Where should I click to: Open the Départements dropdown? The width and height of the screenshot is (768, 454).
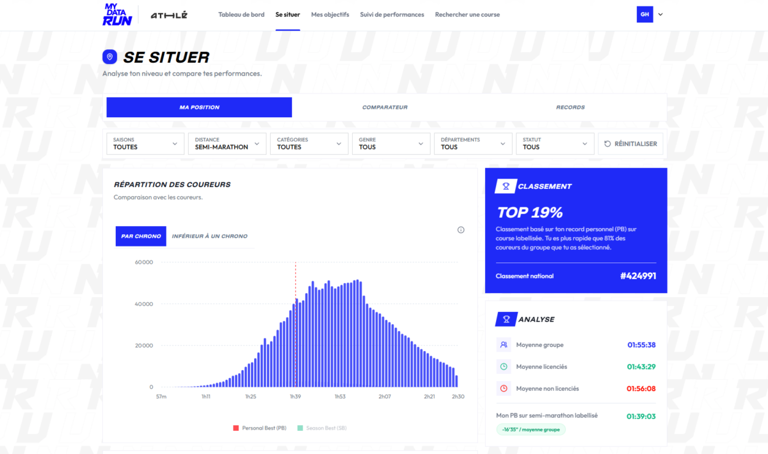tap(473, 143)
